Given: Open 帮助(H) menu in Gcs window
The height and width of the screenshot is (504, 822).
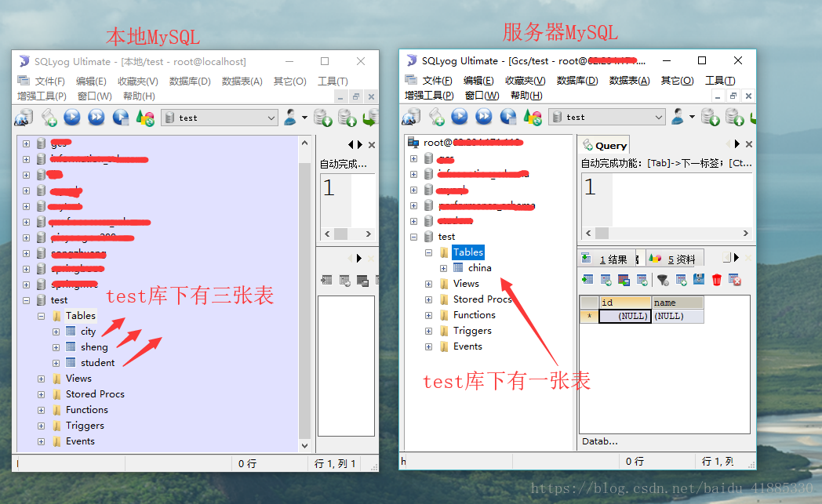Looking at the screenshot, I should click(526, 96).
